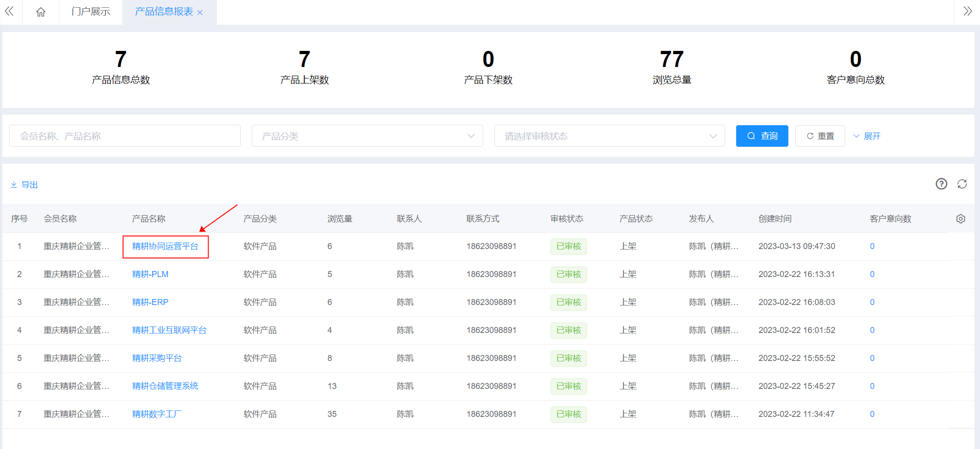Switch to the 门户展示 tab
The image size is (980, 449).
pos(91,11)
